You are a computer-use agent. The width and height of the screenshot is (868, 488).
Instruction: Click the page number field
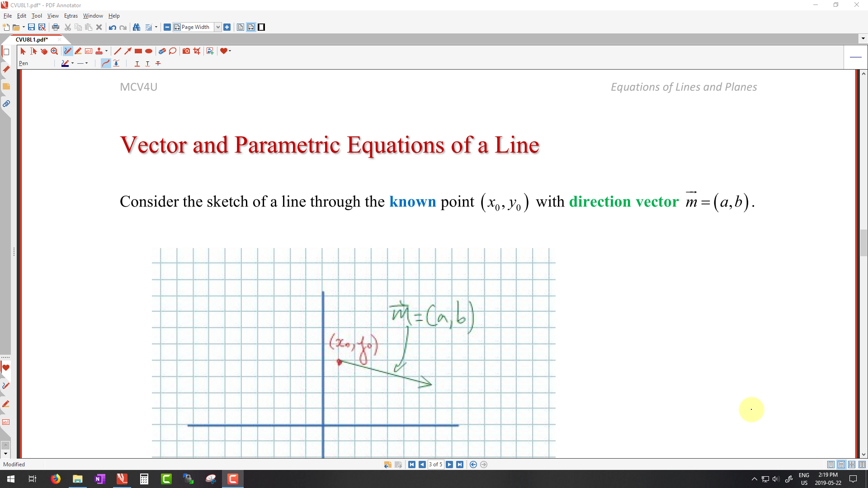pyautogui.click(x=435, y=465)
